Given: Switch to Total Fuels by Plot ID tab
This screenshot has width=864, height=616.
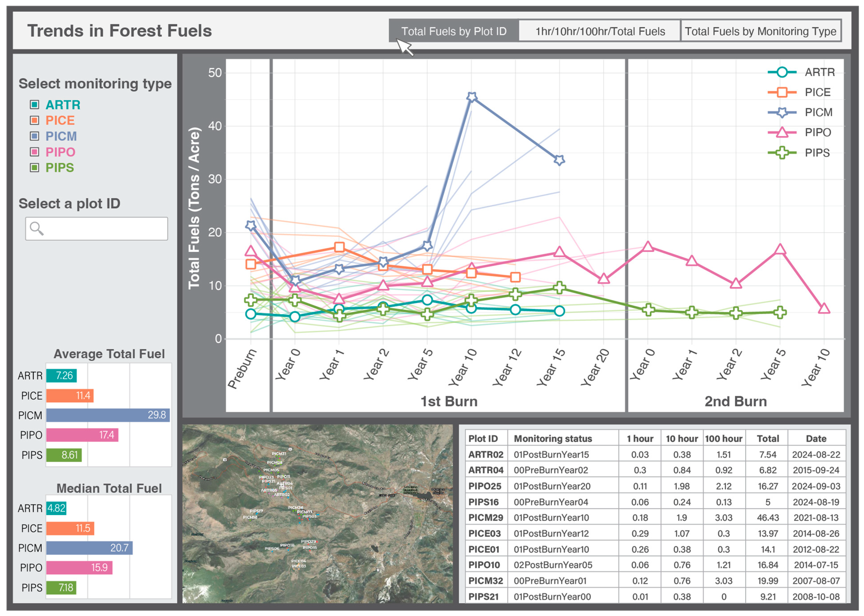Looking at the screenshot, I should point(454,31).
